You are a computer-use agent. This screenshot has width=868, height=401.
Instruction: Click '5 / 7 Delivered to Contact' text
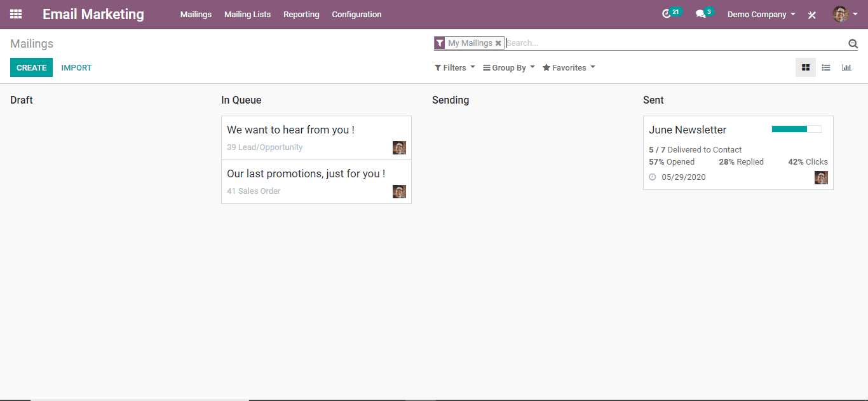(x=695, y=150)
